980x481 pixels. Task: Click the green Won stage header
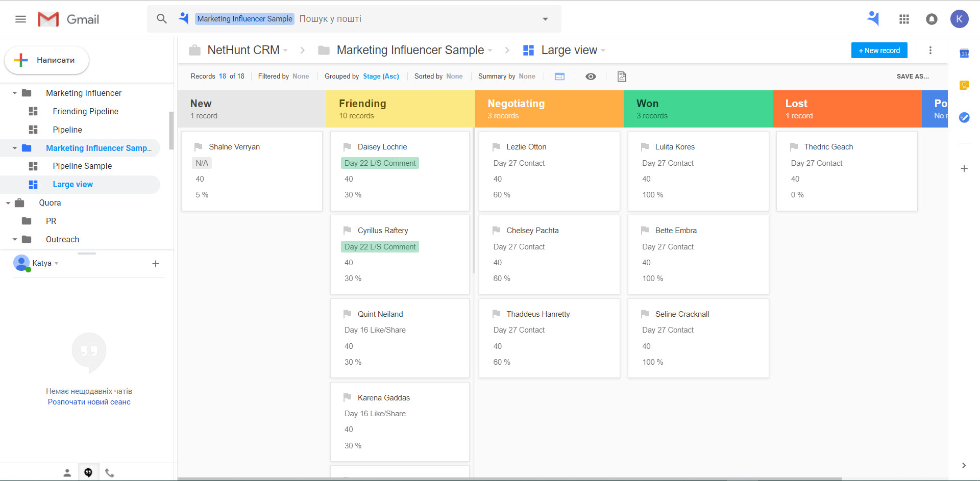click(698, 109)
